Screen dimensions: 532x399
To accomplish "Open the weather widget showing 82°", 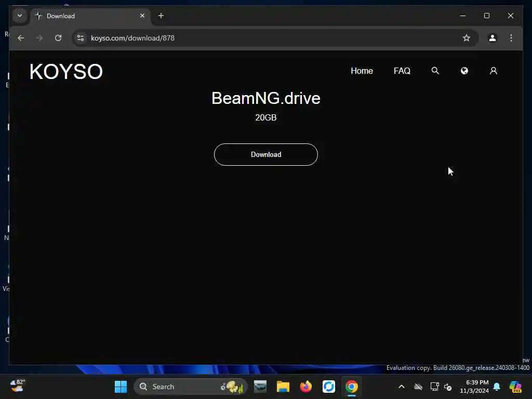I will 17,386.
